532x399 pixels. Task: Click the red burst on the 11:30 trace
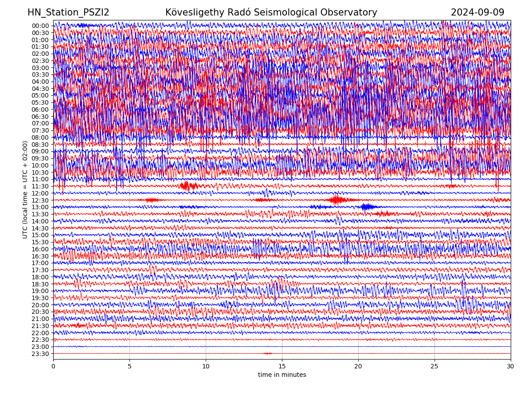point(189,186)
